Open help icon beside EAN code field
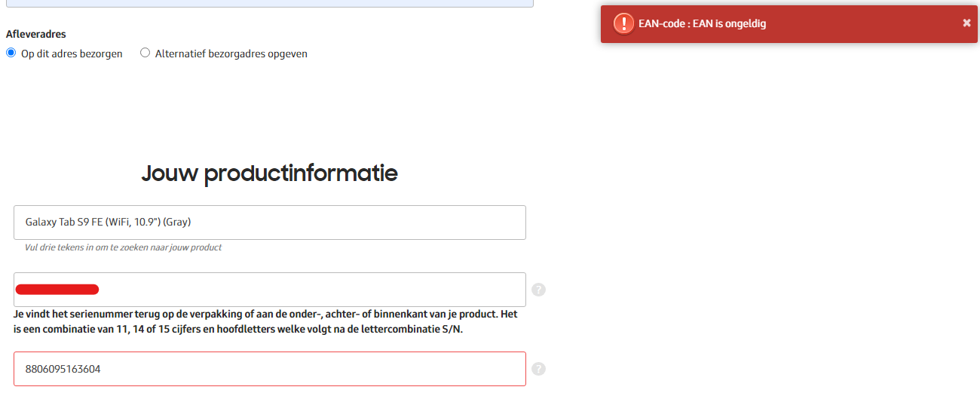The image size is (980, 393). (538, 369)
